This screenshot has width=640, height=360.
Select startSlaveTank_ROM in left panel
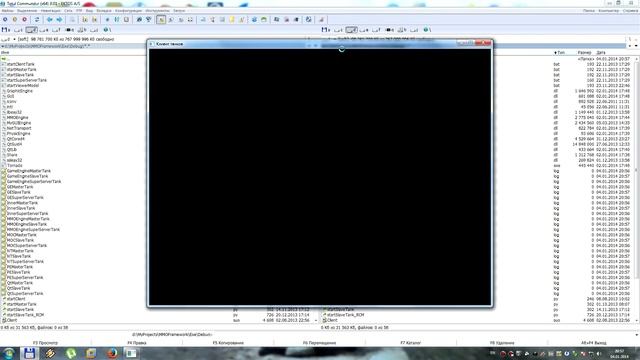(25, 315)
